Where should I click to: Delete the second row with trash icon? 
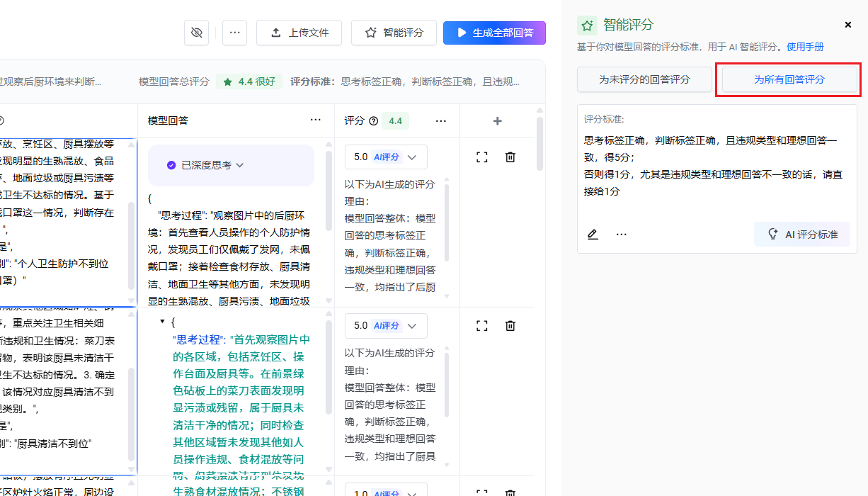510,326
